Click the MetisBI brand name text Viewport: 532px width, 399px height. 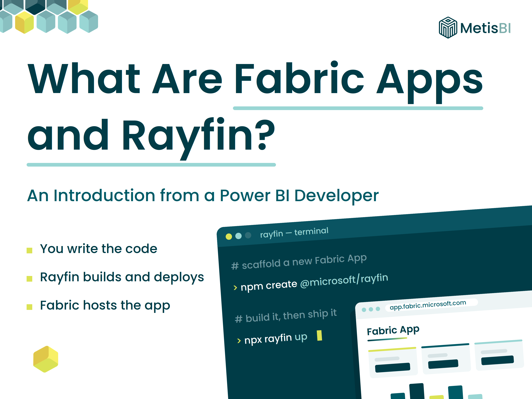485,28
